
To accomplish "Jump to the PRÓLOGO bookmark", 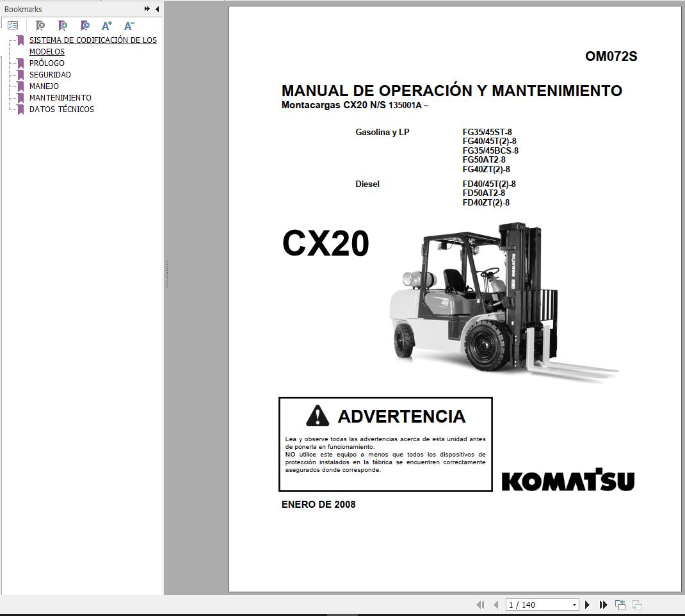I will pos(47,63).
